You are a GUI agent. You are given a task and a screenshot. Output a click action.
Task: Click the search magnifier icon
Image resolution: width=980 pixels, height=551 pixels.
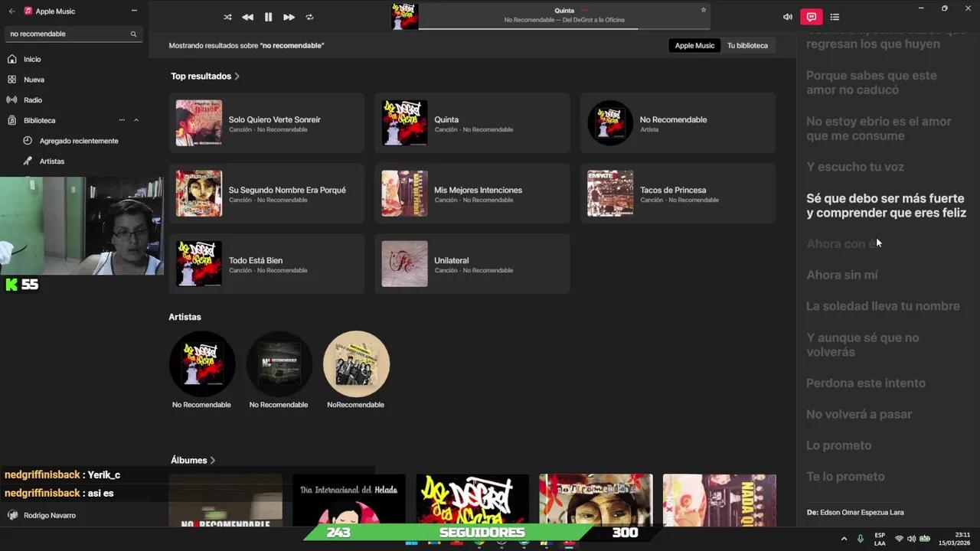tap(133, 34)
